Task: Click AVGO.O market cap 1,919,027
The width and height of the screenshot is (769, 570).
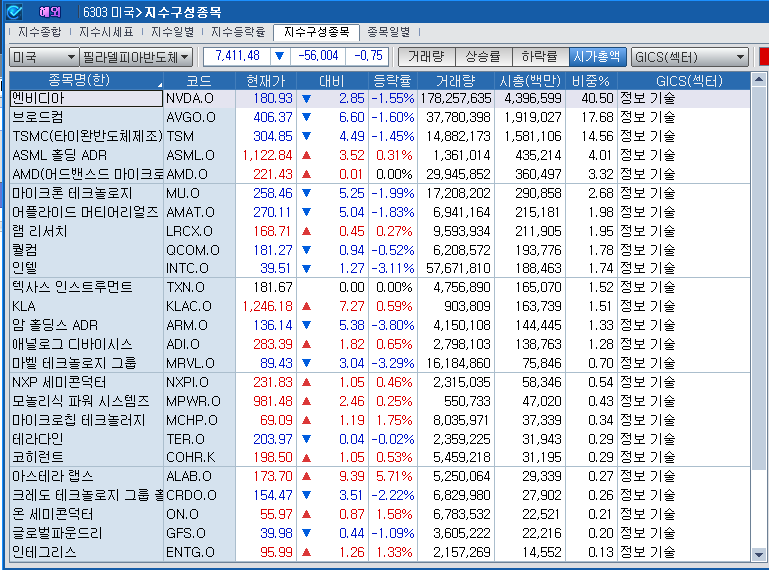Action: (533, 117)
